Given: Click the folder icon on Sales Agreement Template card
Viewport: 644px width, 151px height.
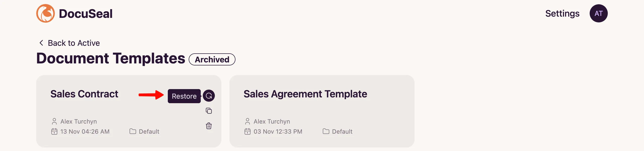Looking at the screenshot, I should point(326,131).
